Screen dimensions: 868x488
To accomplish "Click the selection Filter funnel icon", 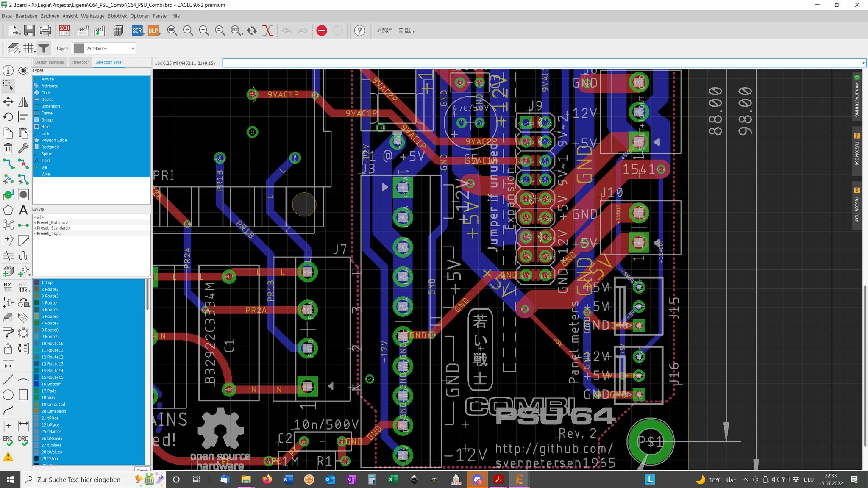I will click(44, 48).
